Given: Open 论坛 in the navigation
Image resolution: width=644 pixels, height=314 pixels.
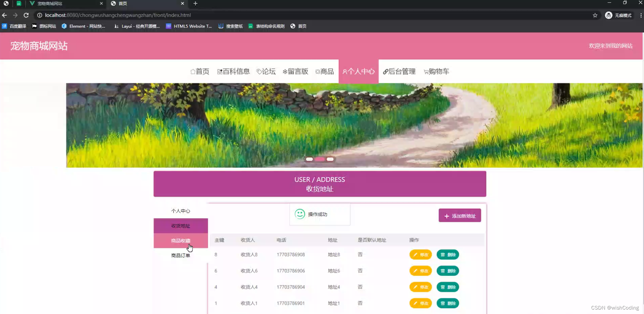Looking at the screenshot, I should [x=266, y=71].
